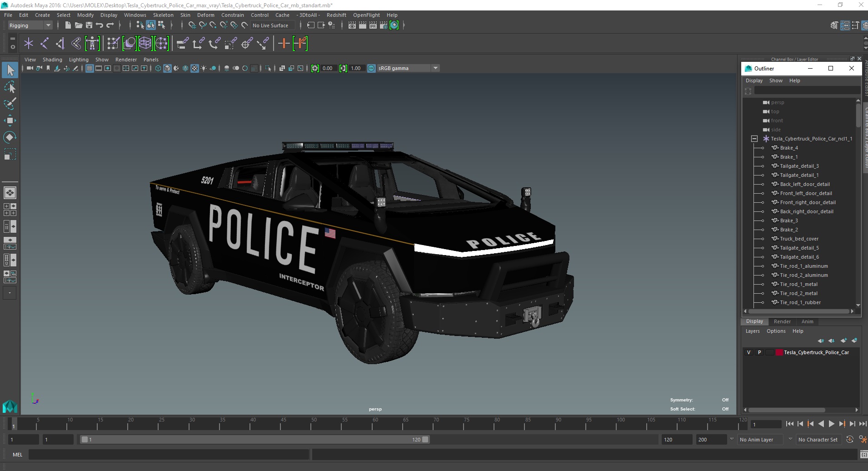Open the No Character Set dropdown

pos(818,440)
